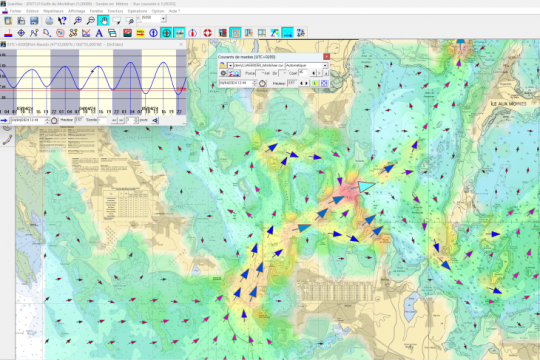Click the zoom window magnifier rectangle icon

click(x=129, y=21)
